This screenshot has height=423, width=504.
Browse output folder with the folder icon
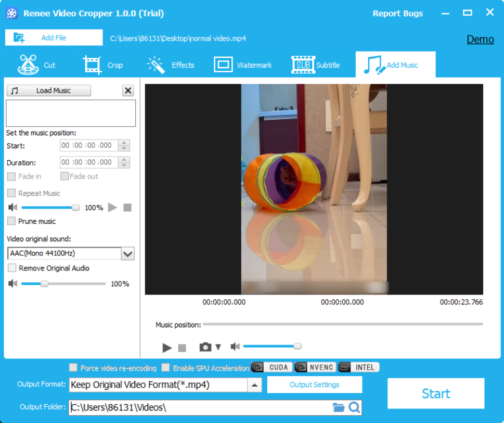tap(339, 407)
